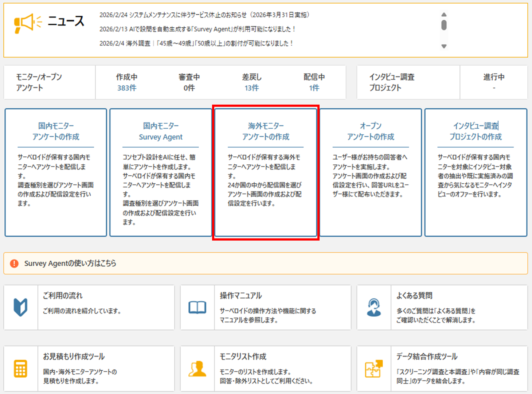Click the データ結合作成ツール puzzle icon

374,368
